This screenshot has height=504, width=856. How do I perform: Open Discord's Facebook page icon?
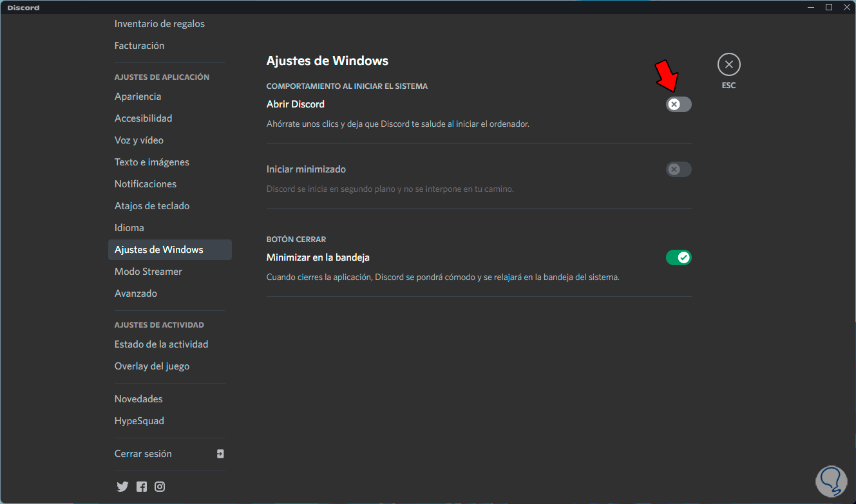point(142,487)
